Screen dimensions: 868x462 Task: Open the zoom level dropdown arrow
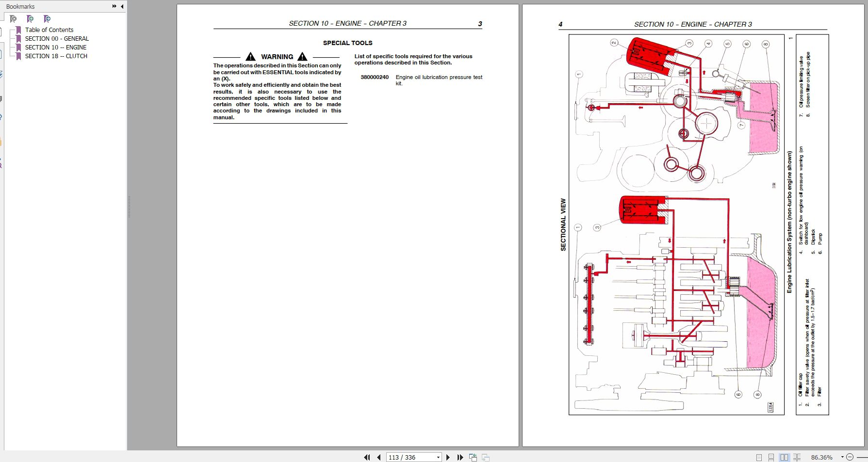click(x=842, y=457)
